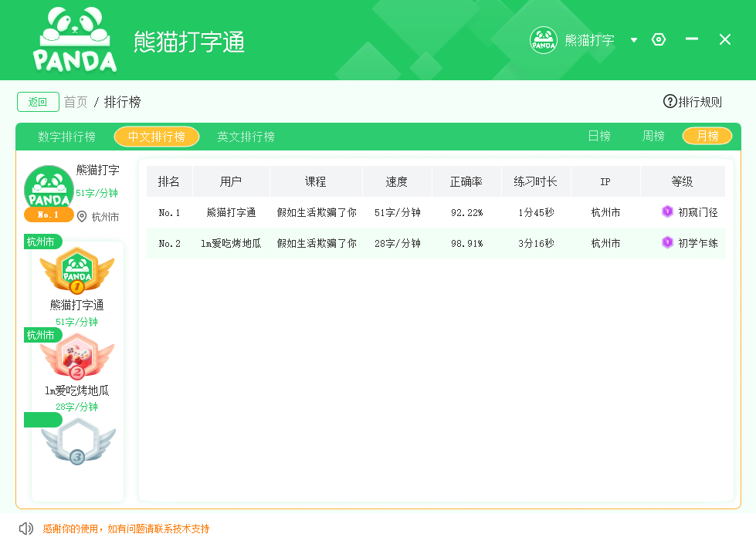The width and height of the screenshot is (756, 544).
Task: Click the purple level icon for 初学乍练
Action: tap(667, 242)
